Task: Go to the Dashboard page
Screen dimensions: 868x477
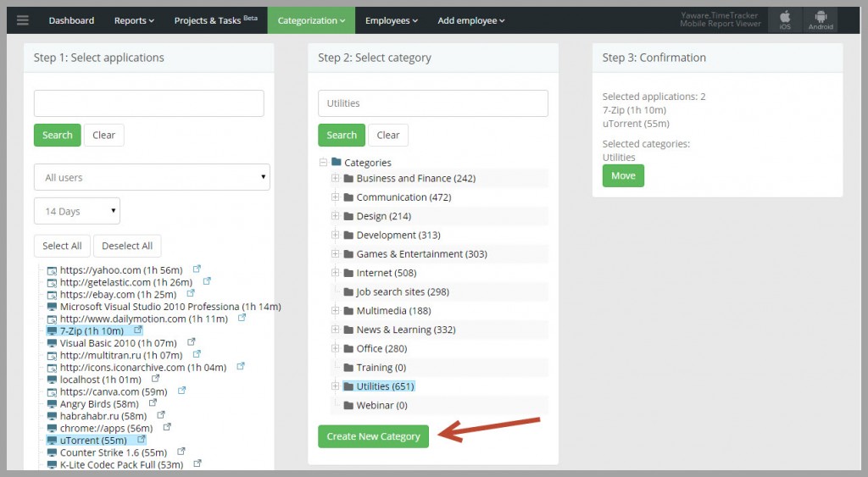Action: tap(71, 20)
